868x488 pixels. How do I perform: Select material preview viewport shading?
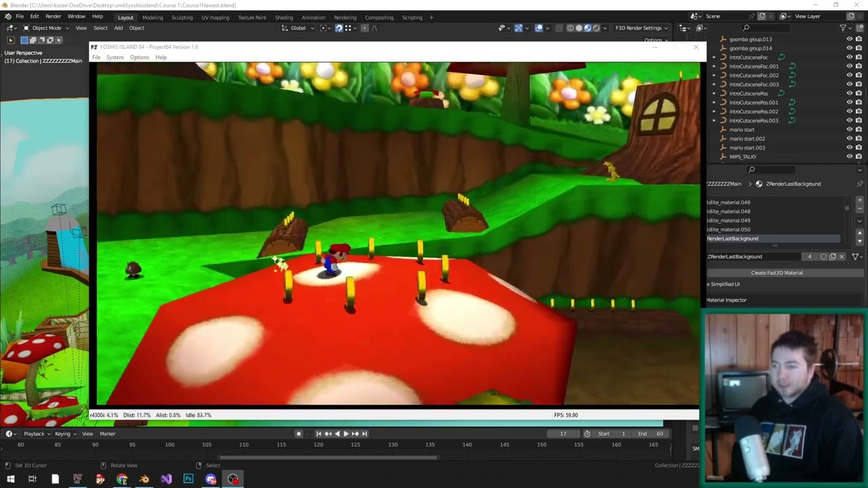(587, 28)
